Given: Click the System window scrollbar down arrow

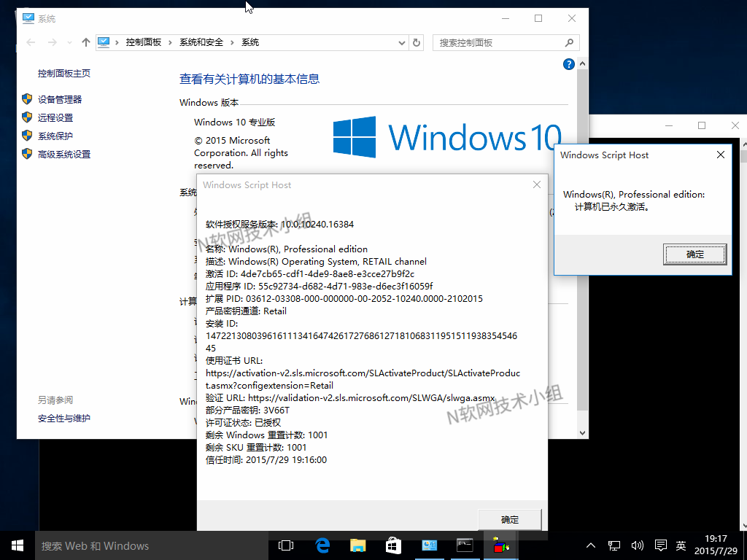Looking at the screenshot, I should tap(582, 433).
